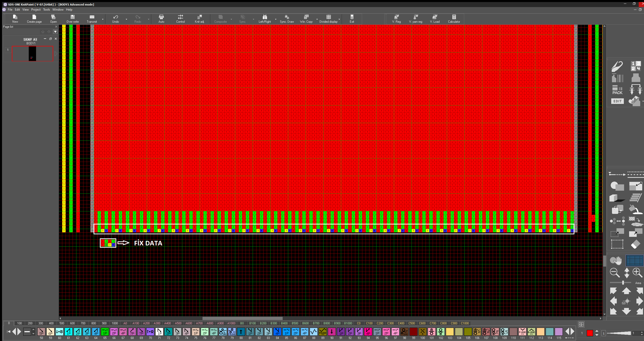The height and width of the screenshot is (341, 644).
Task: Select the pen drawing tool
Action: coord(617,67)
